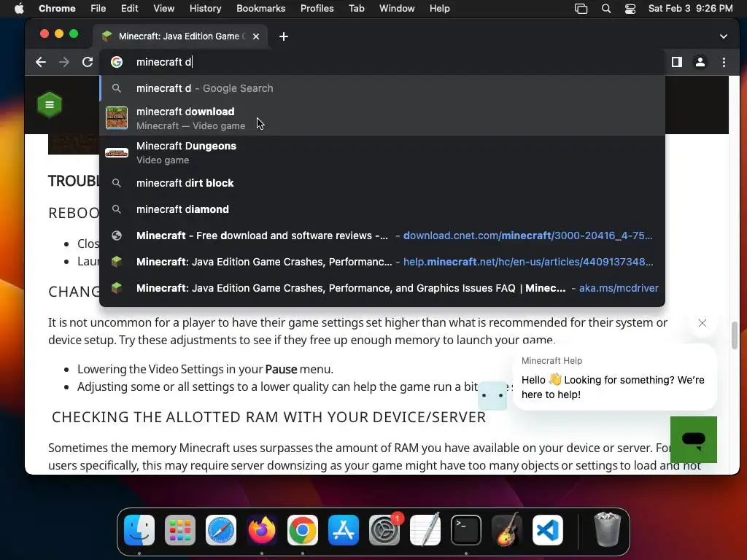The width and height of the screenshot is (747, 560).
Task: Toggle the Chrome side panel icon
Action: (x=676, y=62)
